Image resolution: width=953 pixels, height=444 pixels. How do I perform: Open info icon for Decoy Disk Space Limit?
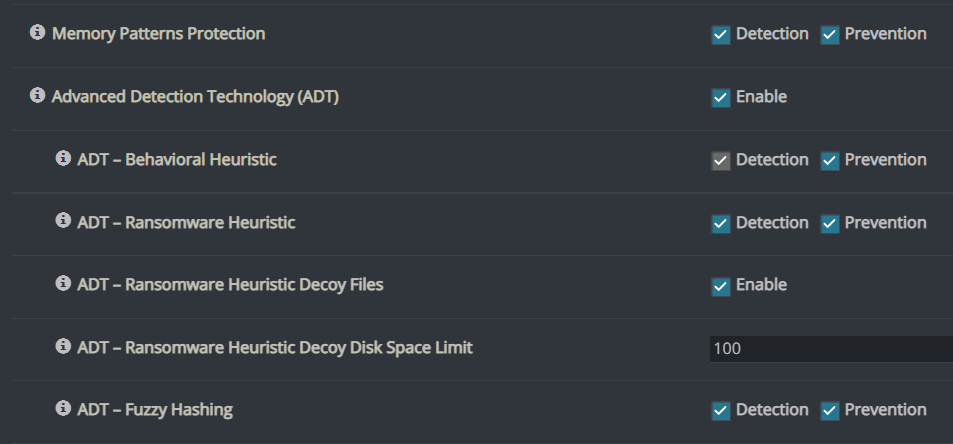pyautogui.click(x=63, y=346)
